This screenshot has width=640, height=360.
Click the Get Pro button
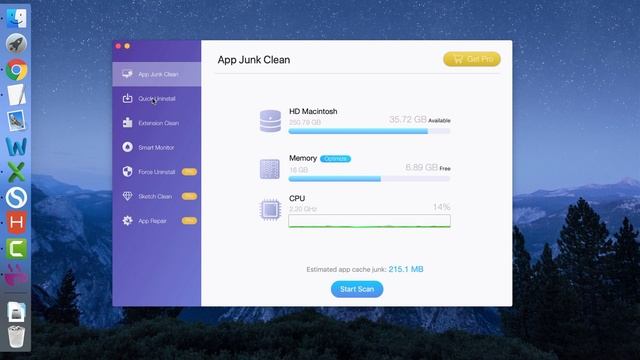[472, 59]
